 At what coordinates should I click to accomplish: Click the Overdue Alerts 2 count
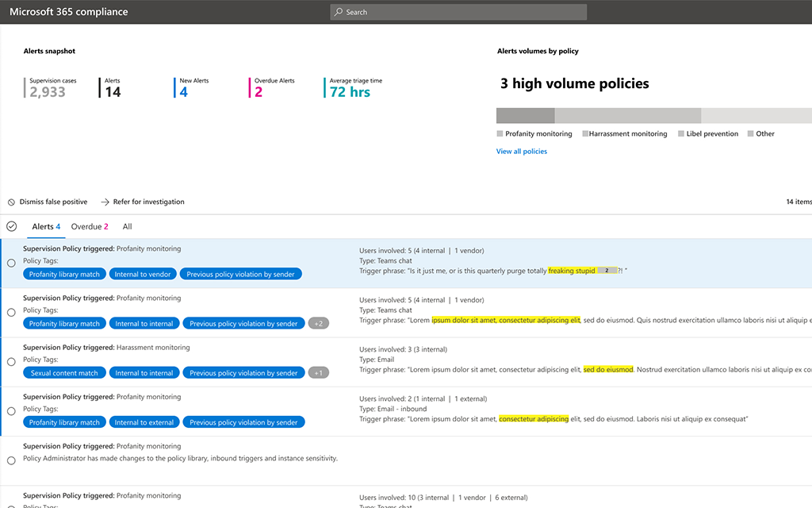pyautogui.click(x=259, y=92)
